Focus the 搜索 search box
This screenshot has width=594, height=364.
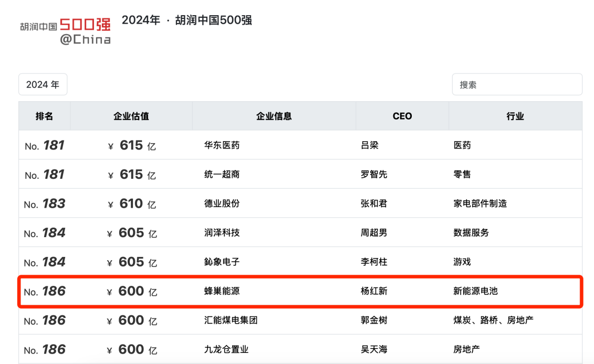pos(517,84)
